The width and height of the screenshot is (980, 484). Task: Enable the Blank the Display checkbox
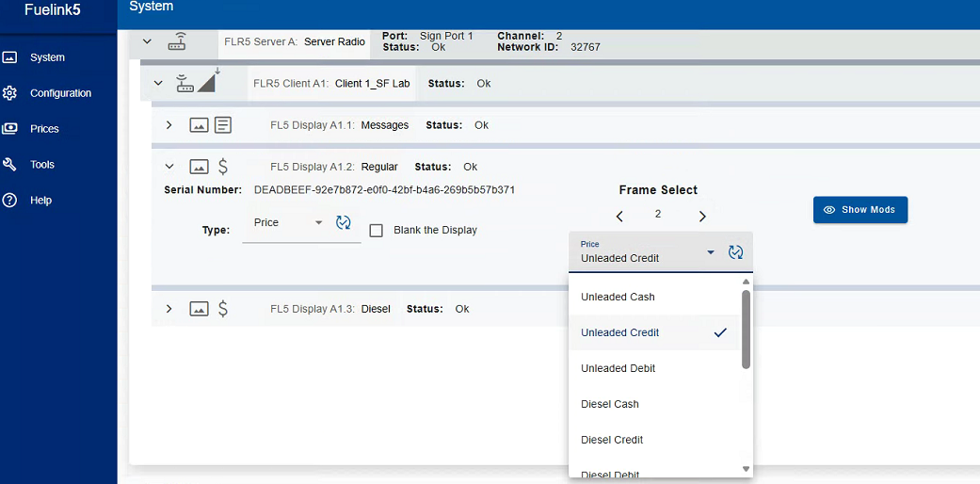pyautogui.click(x=377, y=231)
